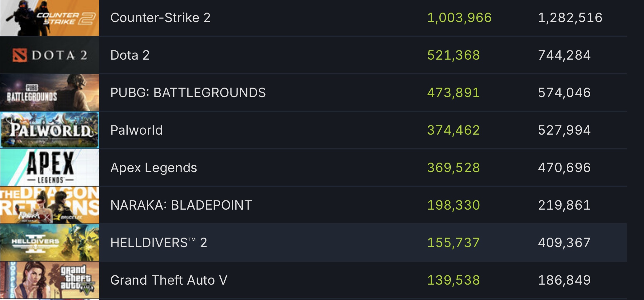Click Counter-Strike 2 current players count 1,003,966
The image size is (644, 300).
(x=459, y=18)
